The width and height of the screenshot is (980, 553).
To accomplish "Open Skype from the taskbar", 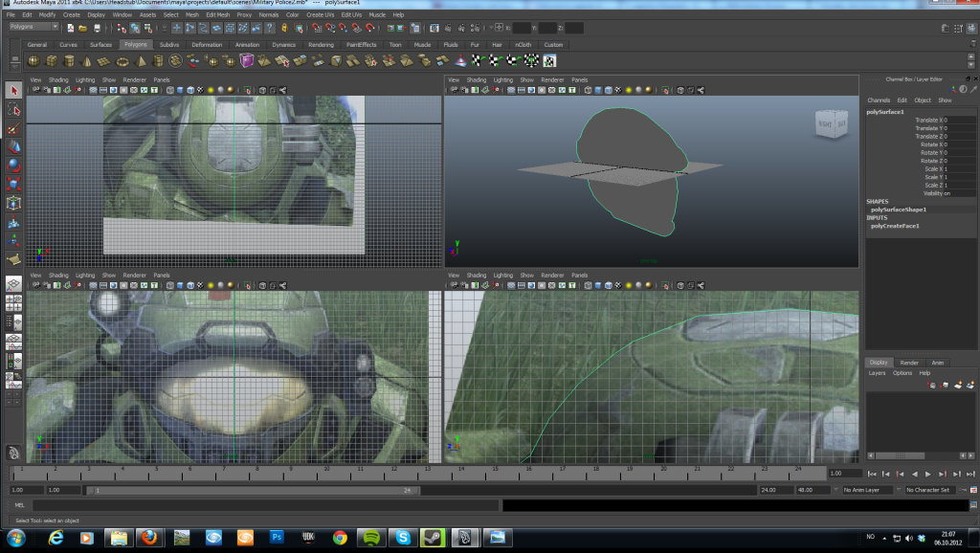I will click(x=403, y=538).
